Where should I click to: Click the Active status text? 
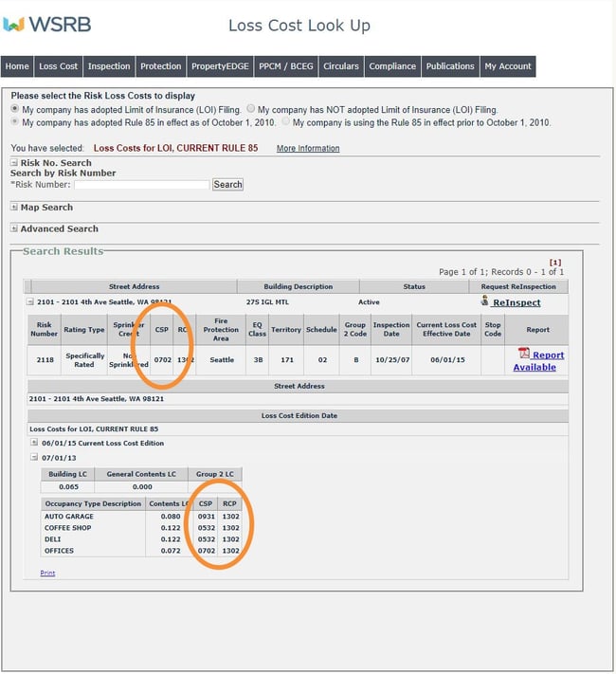pyautogui.click(x=369, y=302)
